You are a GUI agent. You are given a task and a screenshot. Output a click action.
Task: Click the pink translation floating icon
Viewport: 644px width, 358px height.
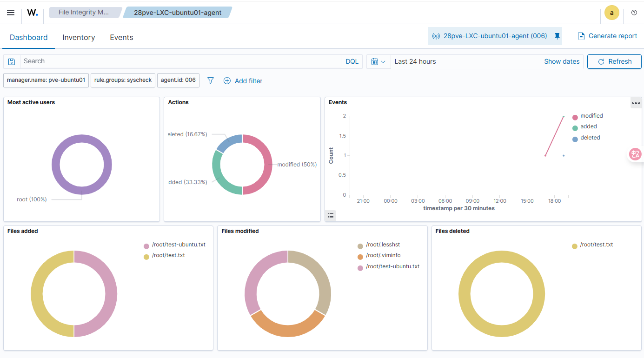point(635,154)
